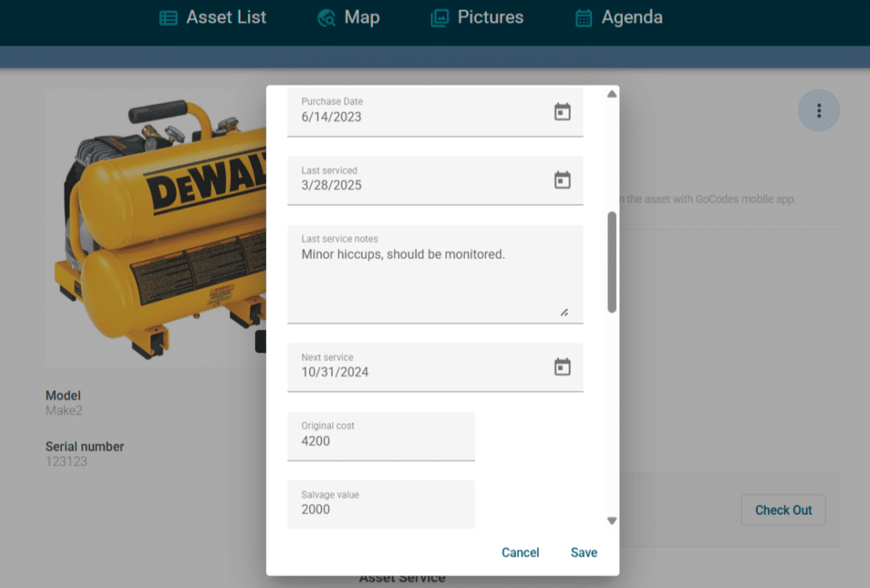870x588 pixels.
Task: Cancel editing the asset form
Action: point(520,552)
